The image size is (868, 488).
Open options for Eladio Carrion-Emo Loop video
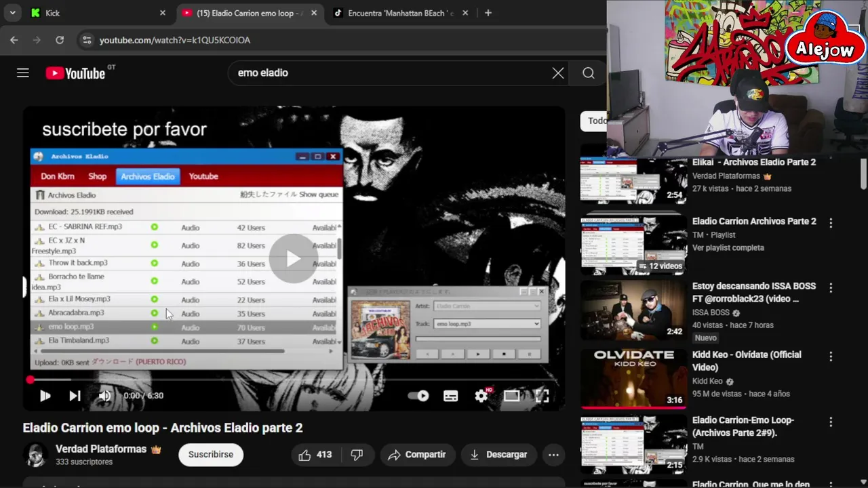click(831, 422)
